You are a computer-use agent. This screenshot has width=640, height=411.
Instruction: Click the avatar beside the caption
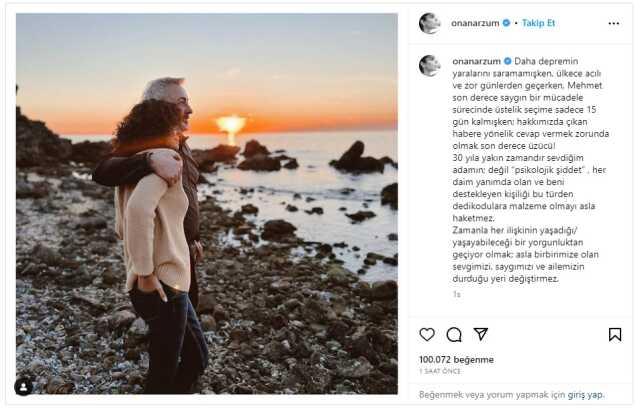(429, 65)
